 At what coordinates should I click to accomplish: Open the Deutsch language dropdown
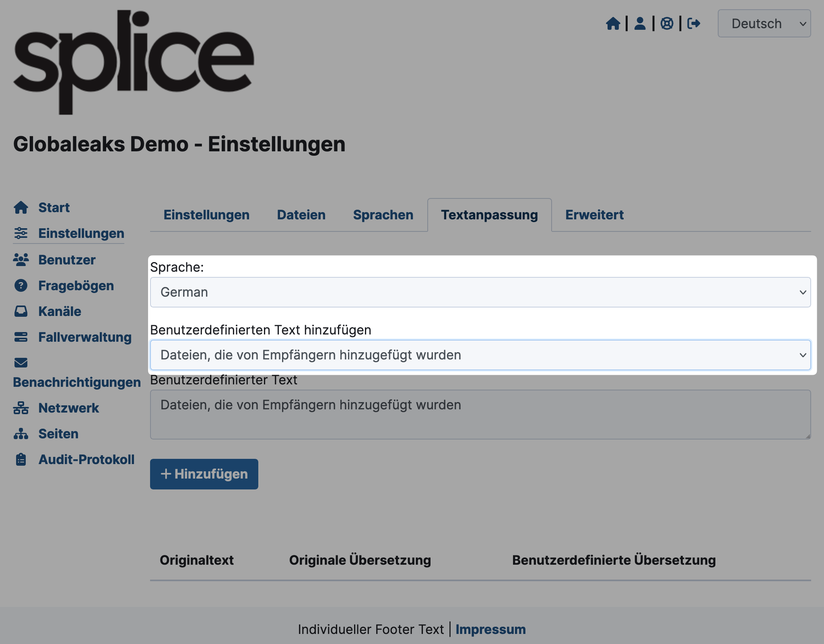pos(764,23)
